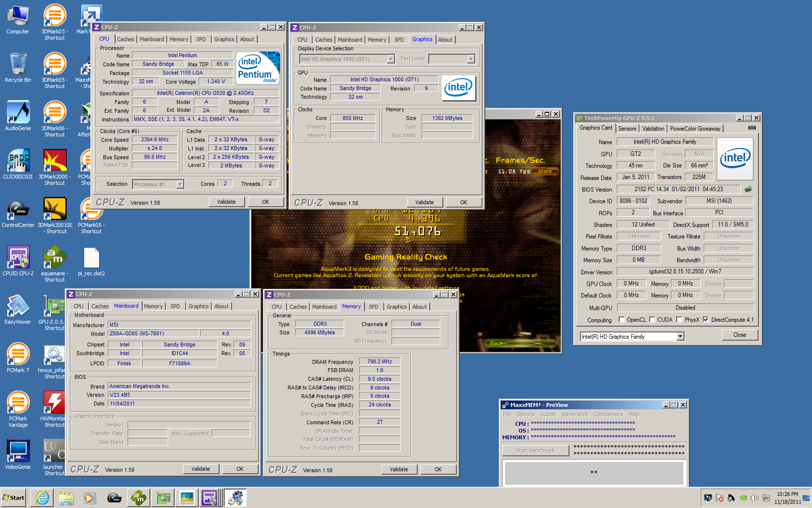Open the Perf Level dropdown in CPU-Z
This screenshot has height=508, width=812.
click(x=451, y=59)
